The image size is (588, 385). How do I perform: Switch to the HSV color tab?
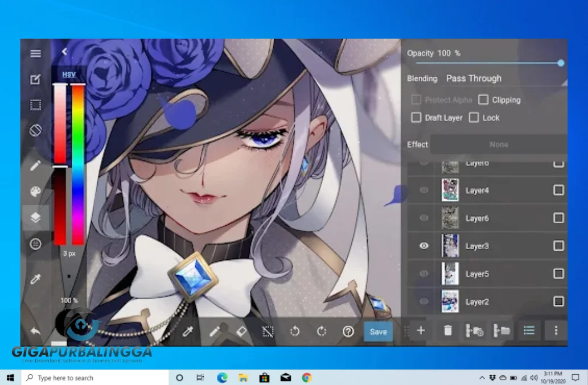[x=69, y=74]
